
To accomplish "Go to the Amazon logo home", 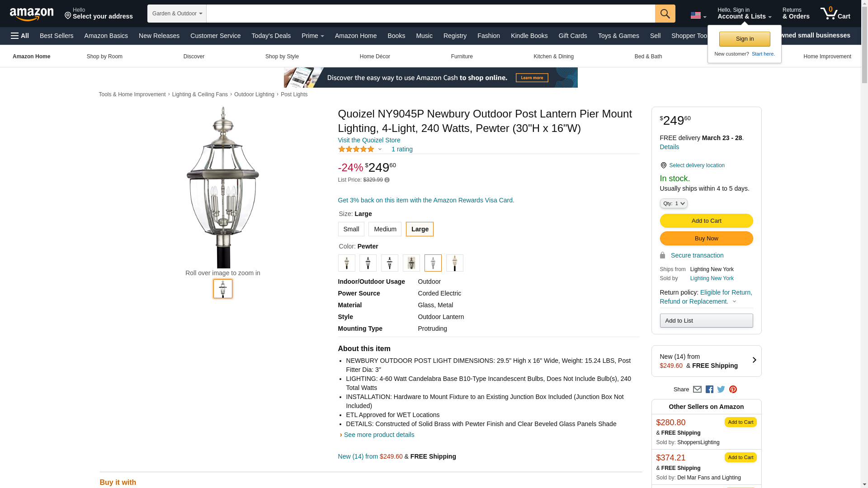I will click(x=32, y=14).
